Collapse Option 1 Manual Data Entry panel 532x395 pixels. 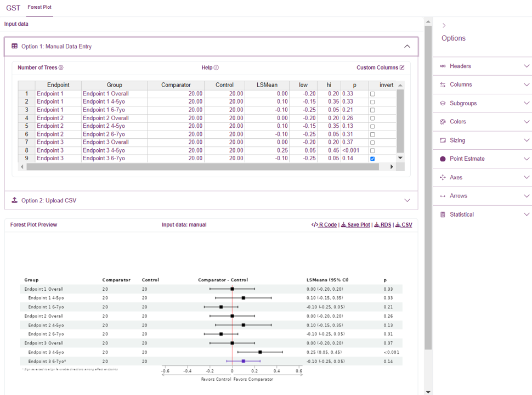407,46
